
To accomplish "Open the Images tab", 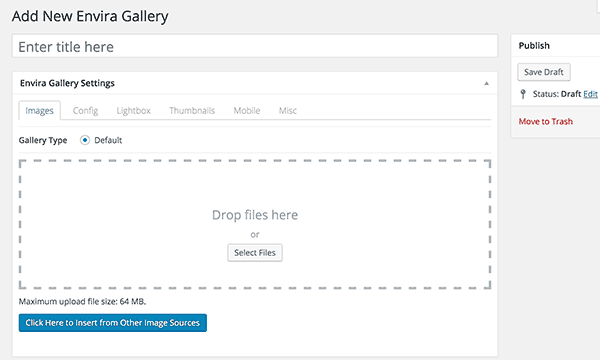I will [x=39, y=111].
